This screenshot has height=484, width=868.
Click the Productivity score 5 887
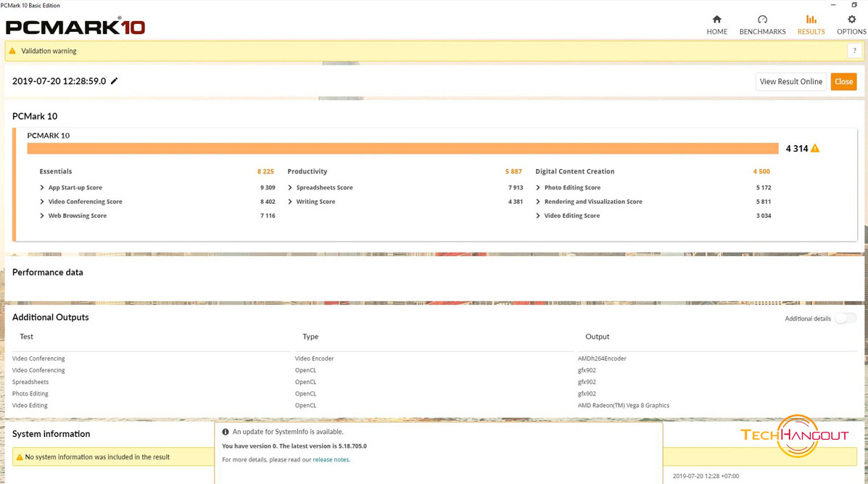(513, 172)
